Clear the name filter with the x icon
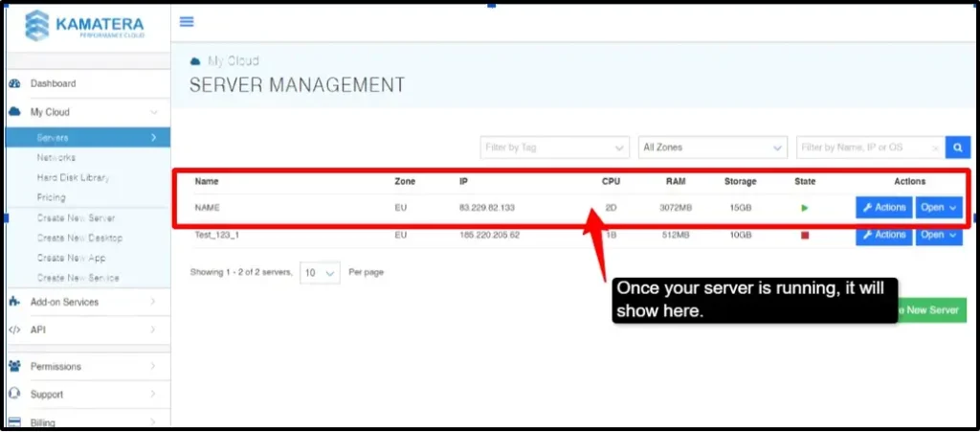 935,148
